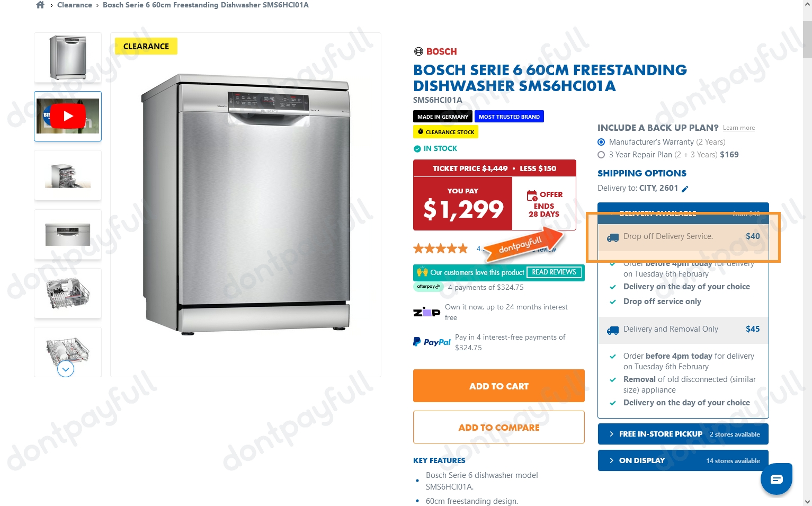Click the Zip payment logo
This screenshot has width=812, height=506.
[426, 312]
